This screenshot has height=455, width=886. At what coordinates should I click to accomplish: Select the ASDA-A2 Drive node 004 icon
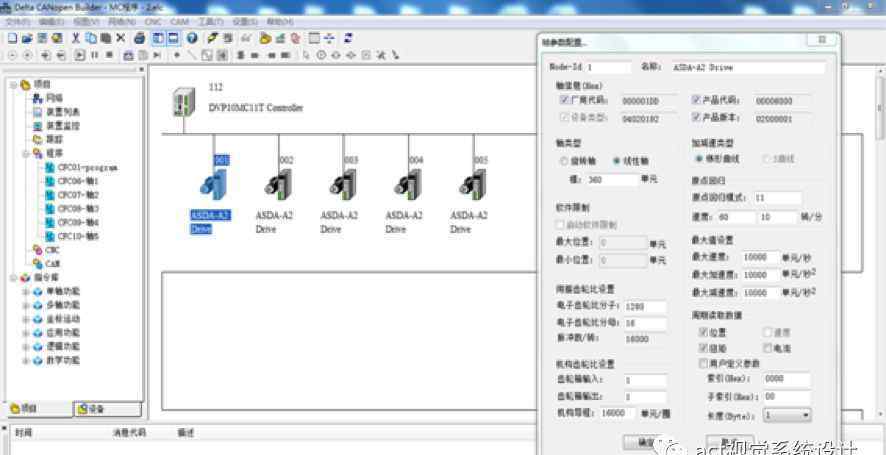point(408,184)
